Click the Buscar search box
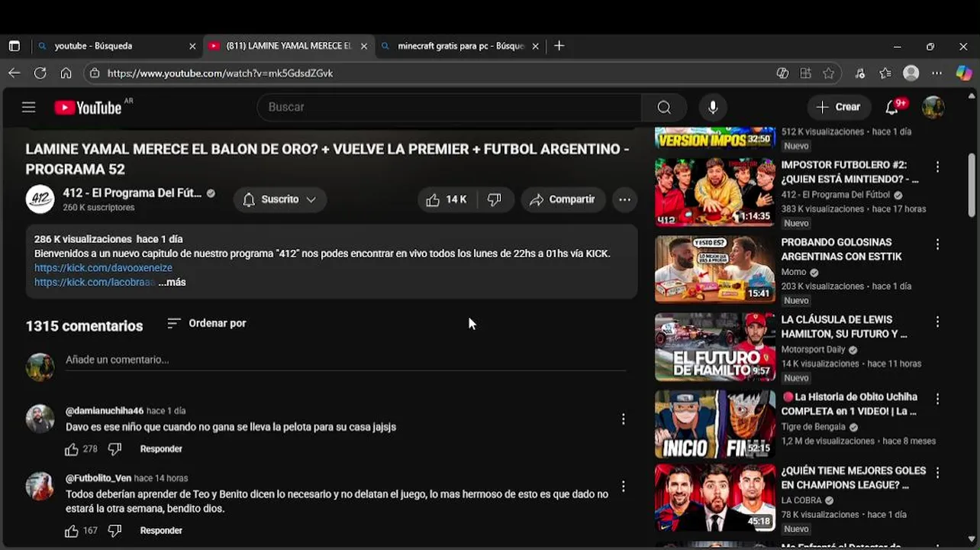The image size is (980, 550). tap(450, 107)
